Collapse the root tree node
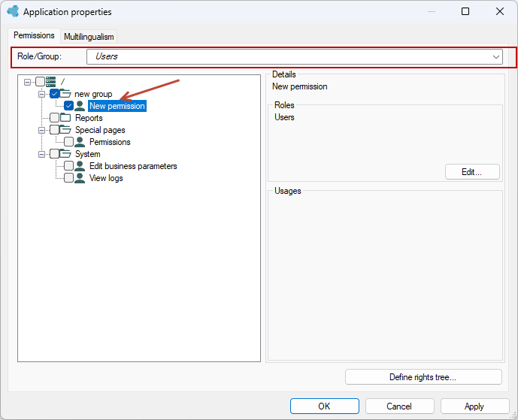Image resolution: width=518 pixels, height=420 pixels. pyautogui.click(x=27, y=82)
